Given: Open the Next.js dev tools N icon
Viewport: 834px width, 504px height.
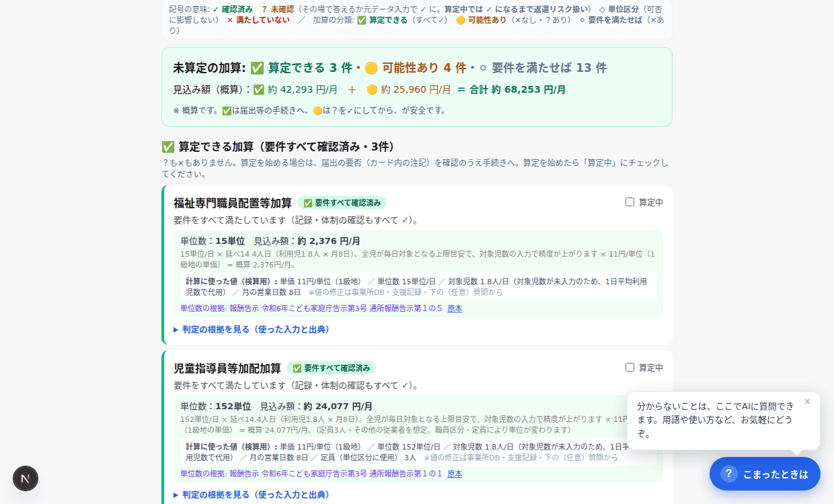Looking at the screenshot, I should [x=26, y=478].
